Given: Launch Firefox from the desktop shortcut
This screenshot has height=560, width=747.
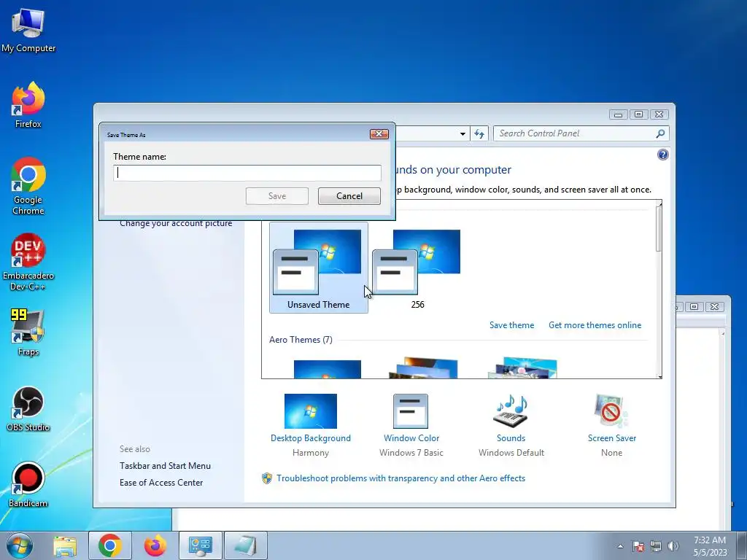Looking at the screenshot, I should 28,105.
